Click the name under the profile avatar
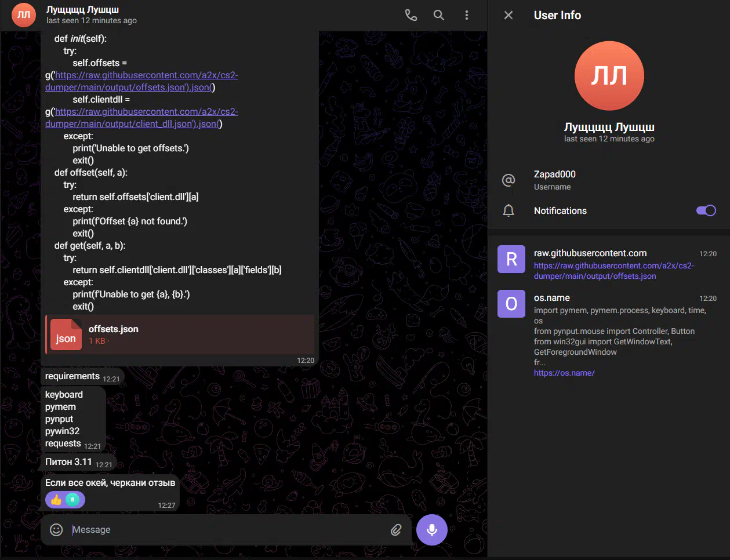This screenshot has width=730, height=560. point(609,127)
